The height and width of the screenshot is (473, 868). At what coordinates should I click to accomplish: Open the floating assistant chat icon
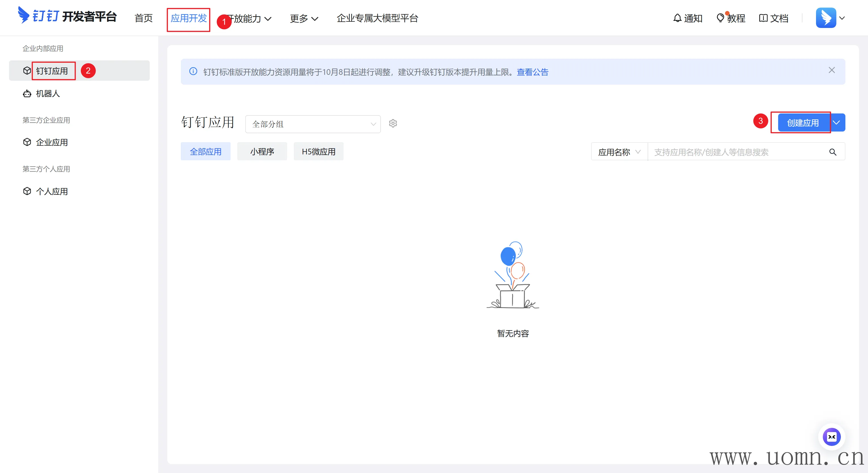pyautogui.click(x=831, y=437)
